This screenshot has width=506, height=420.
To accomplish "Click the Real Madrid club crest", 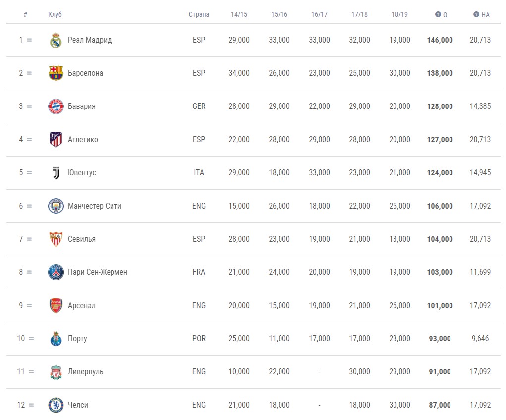I will pos(56,40).
